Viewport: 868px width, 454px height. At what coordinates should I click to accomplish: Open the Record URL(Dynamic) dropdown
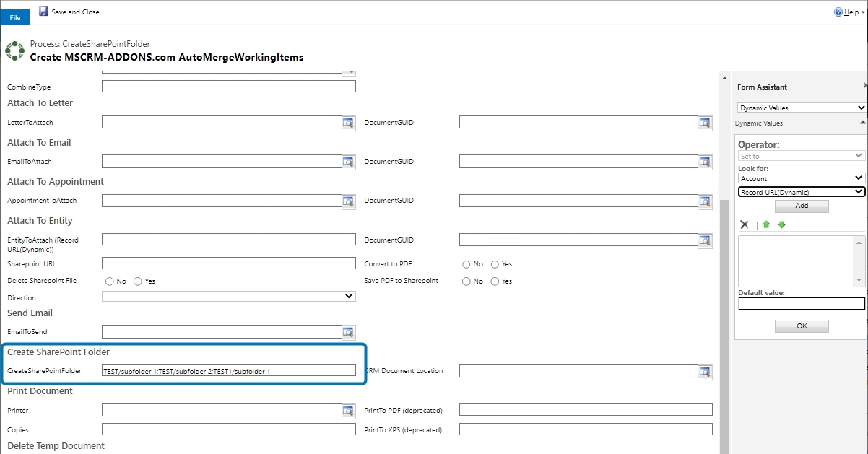pos(802,192)
